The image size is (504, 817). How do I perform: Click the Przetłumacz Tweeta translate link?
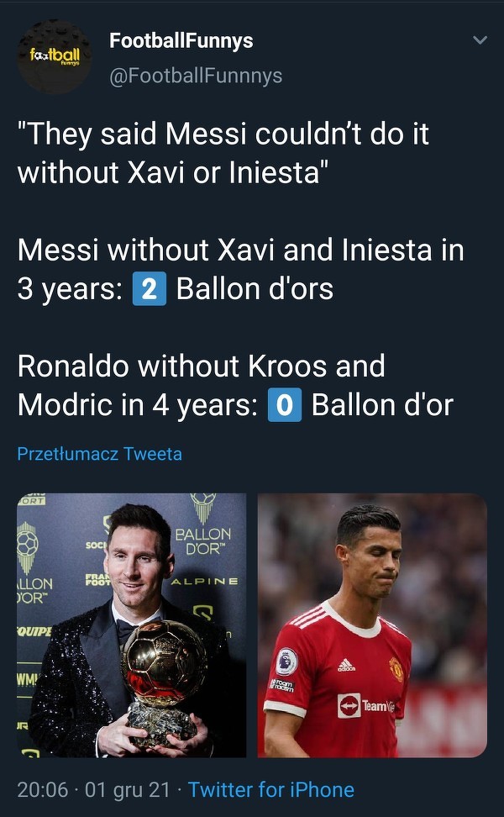pyautogui.click(x=99, y=454)
